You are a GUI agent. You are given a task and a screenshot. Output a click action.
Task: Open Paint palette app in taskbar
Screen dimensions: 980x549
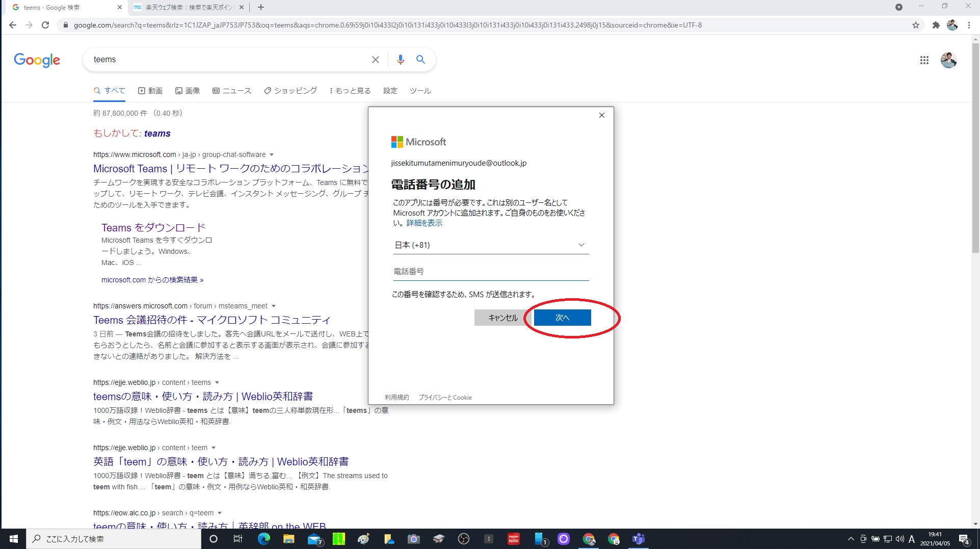click(363, 539)
